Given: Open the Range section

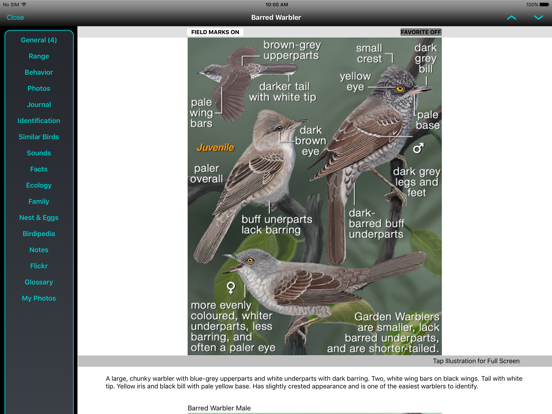Looking at the screenshot, I should point(39,56).
